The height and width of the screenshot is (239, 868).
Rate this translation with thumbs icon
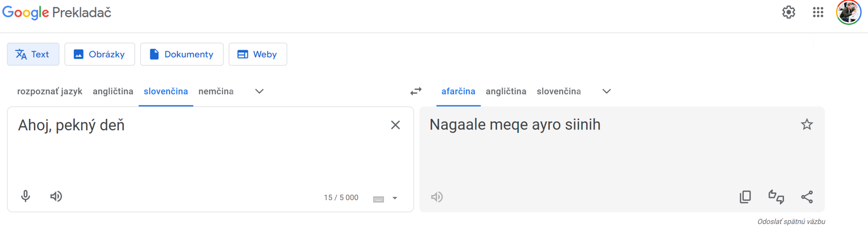[776, 197]
